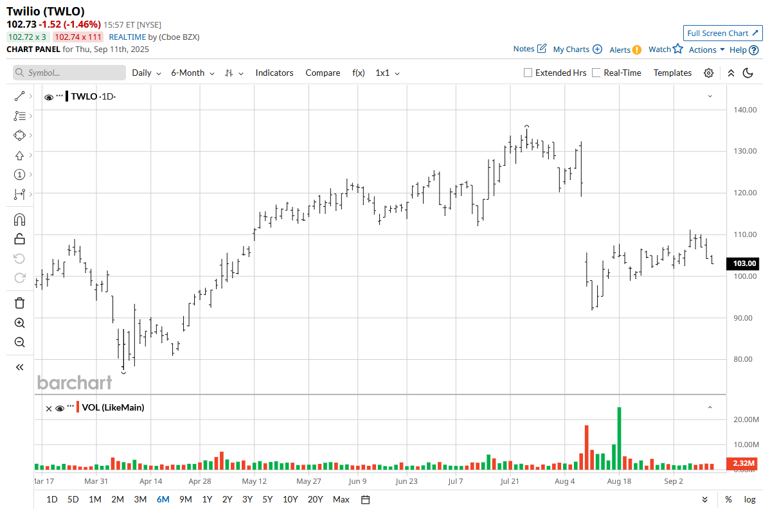Click the 103.00 current price label
This screenshot has width=779, height=532.
pyautogui.click(x=744, y=263)
